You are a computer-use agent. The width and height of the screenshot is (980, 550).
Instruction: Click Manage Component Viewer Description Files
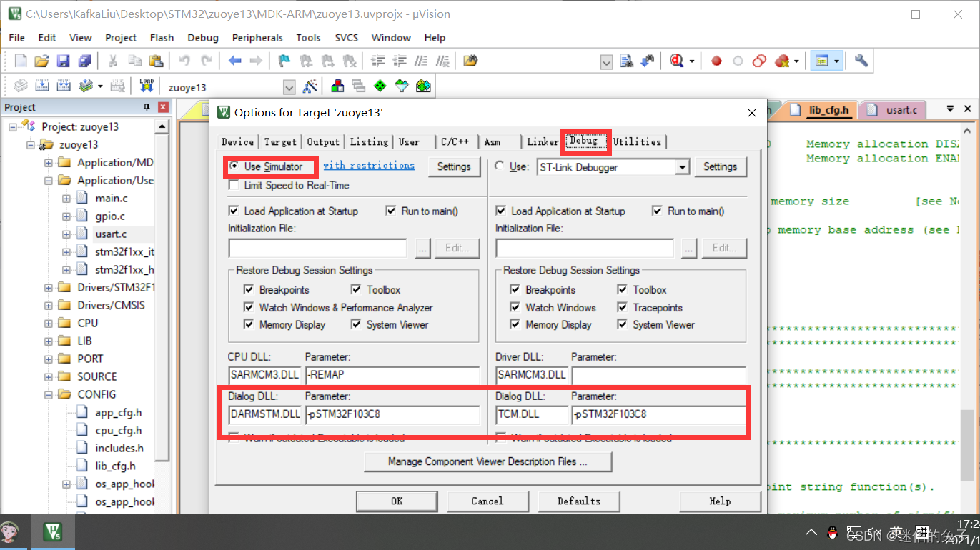coord(487,461)
